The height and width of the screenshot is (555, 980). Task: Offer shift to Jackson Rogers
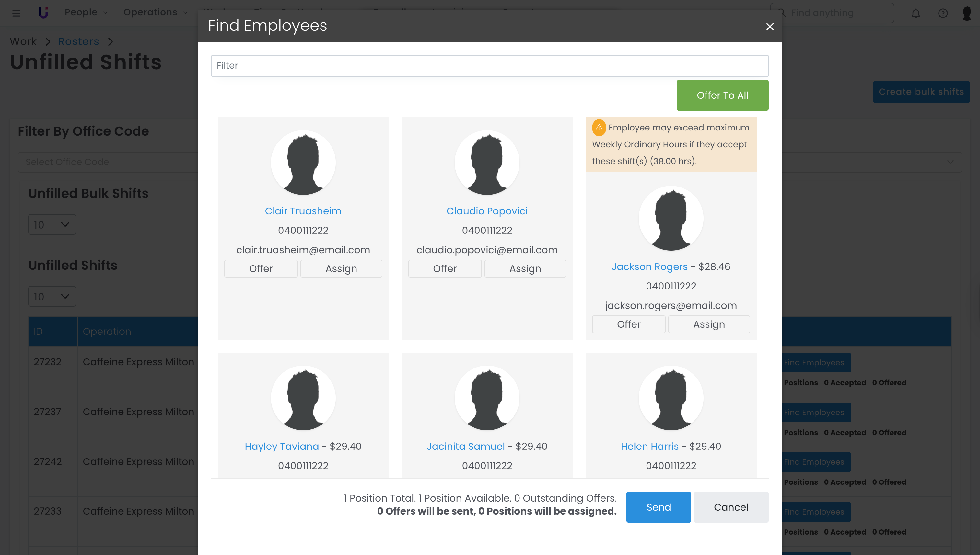[628, 324]
